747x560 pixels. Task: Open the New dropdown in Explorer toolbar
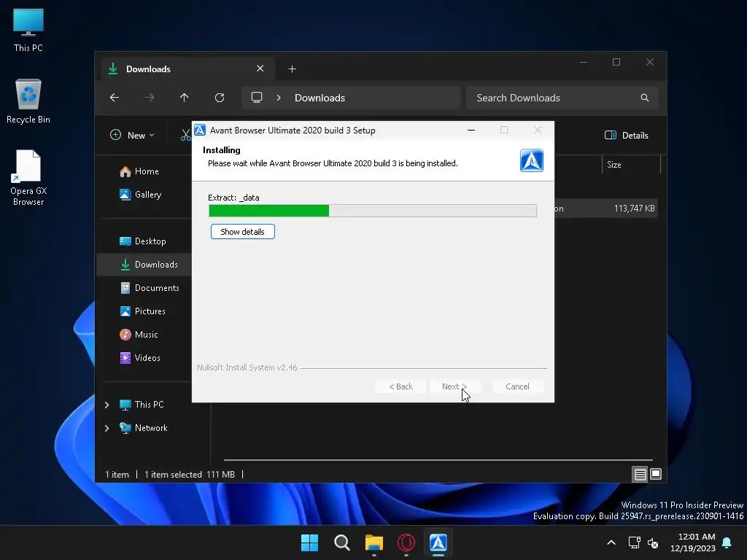tap(132, 135)
